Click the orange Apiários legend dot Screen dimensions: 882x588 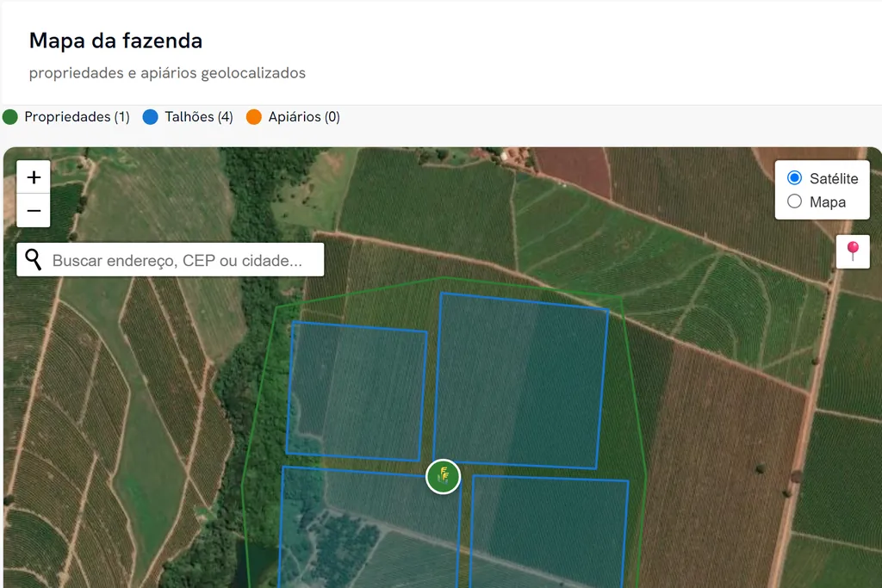[254, 117]
